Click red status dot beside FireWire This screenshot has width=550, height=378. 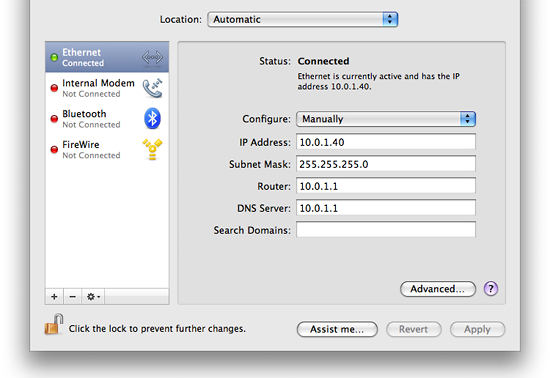point(54,150)
